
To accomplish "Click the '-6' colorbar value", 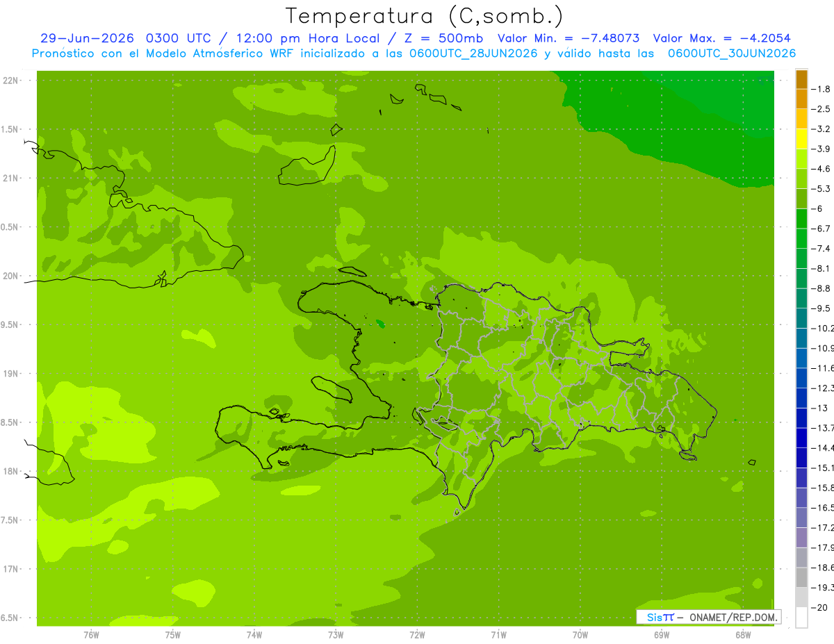I will pos(818,209).
